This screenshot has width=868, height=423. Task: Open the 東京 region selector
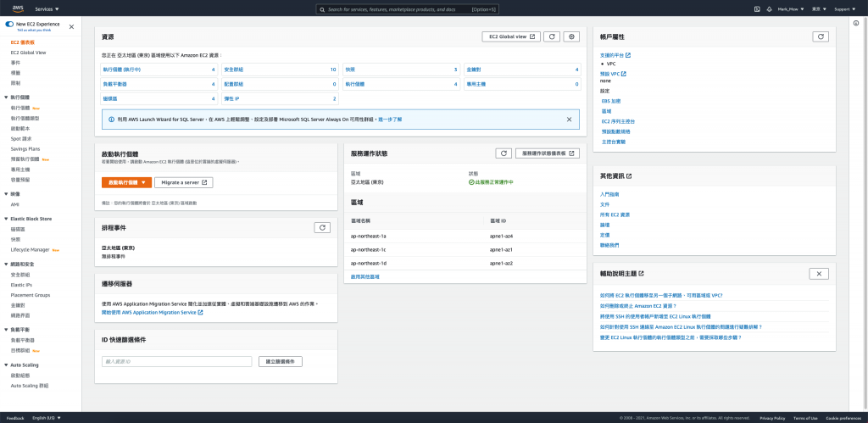coord(820,9)
